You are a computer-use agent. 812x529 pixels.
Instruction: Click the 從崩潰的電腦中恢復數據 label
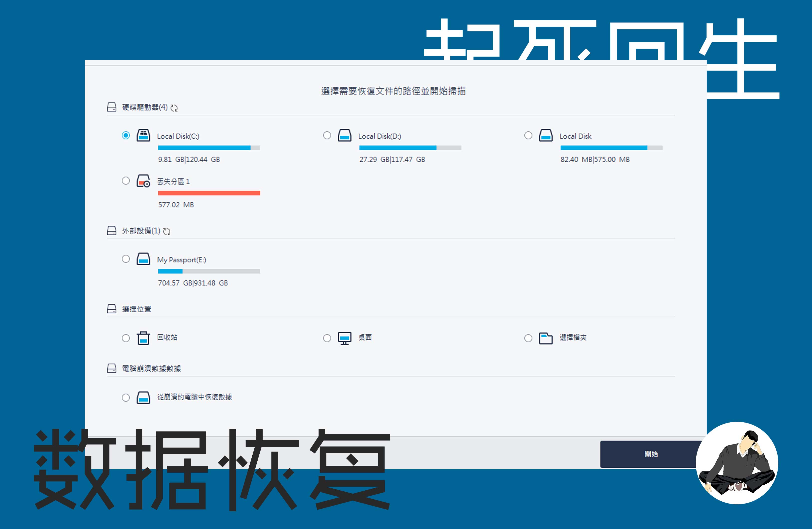(195, 397)
